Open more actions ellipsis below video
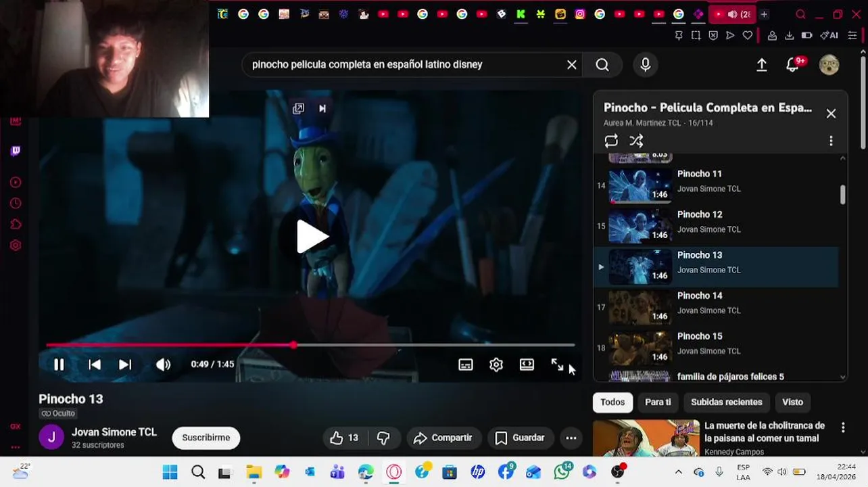The width and height of the screenshot is (868, 487). [x=571, y=438]
